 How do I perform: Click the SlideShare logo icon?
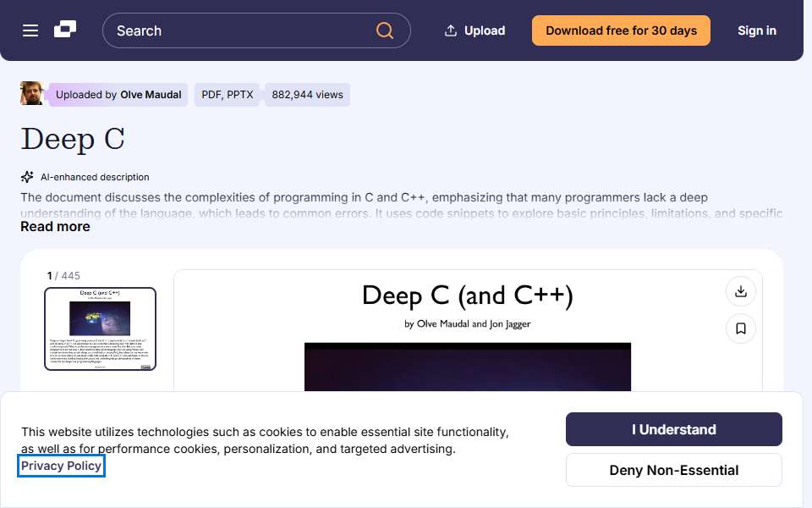click(x=65, y=29)
